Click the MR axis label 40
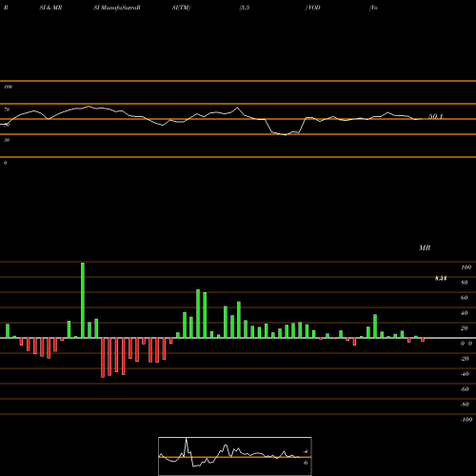This screenshot has width=476, height=476. point(465,313)
